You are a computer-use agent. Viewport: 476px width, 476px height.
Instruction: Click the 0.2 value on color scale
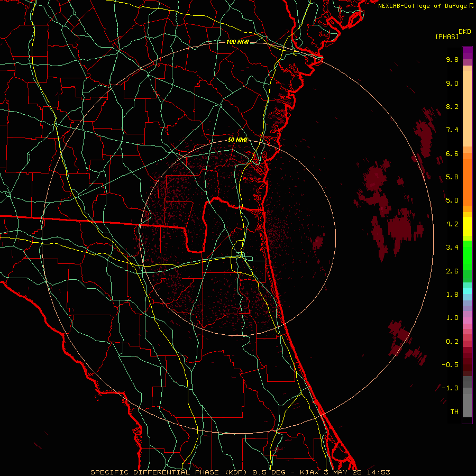pos(452,342)
